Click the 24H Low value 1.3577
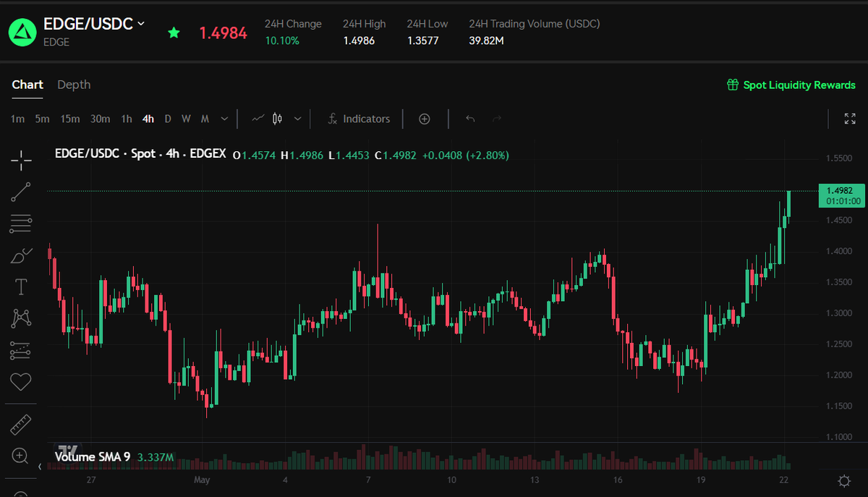868x497 pixels. [422, 41]
